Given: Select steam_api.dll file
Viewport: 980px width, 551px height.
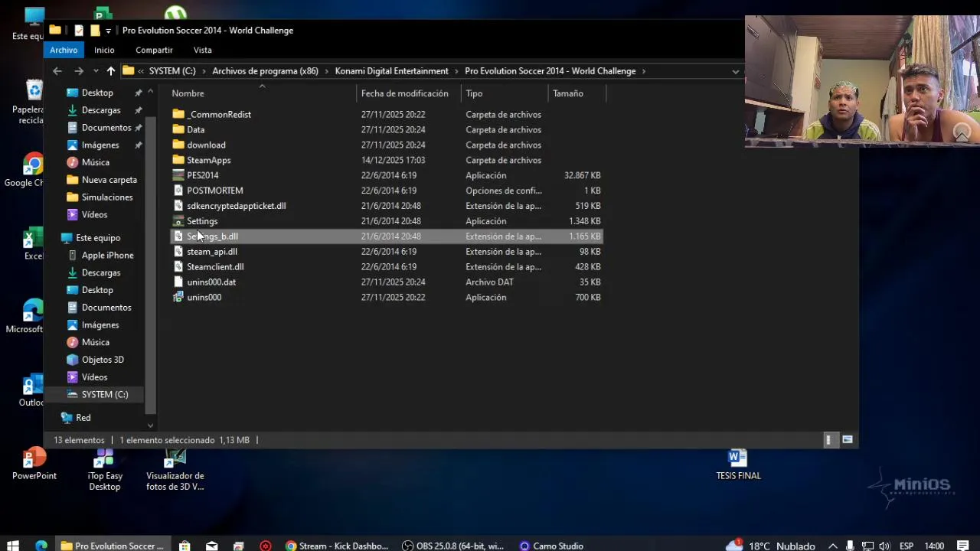Looking at the screenshot, I should click(x=211, y=252).
